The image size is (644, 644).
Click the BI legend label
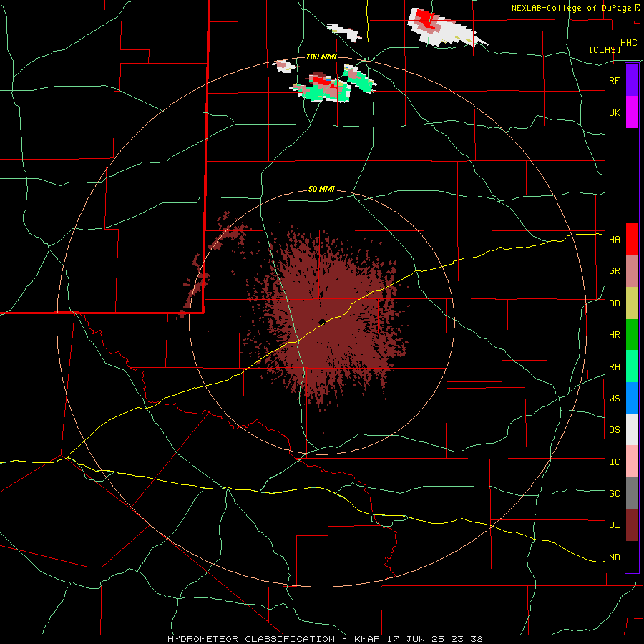click(x=614, y=525)
